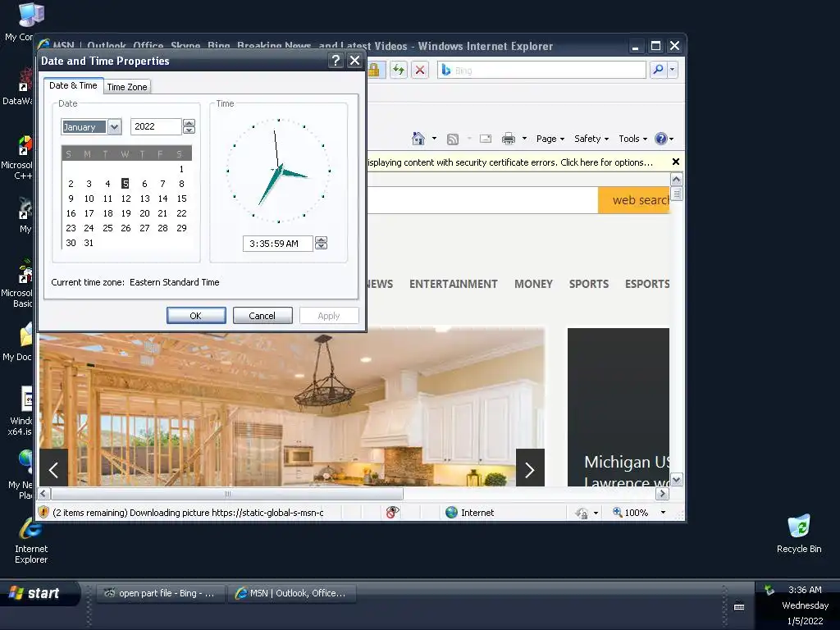Select the Internet Explorer desktop icon

tap(31, 540)
